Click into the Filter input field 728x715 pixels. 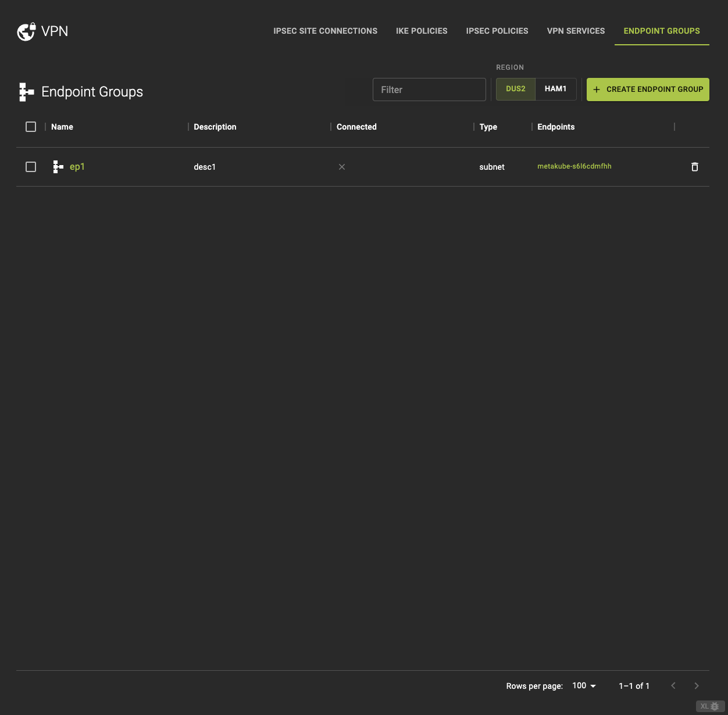pos(429,90)
